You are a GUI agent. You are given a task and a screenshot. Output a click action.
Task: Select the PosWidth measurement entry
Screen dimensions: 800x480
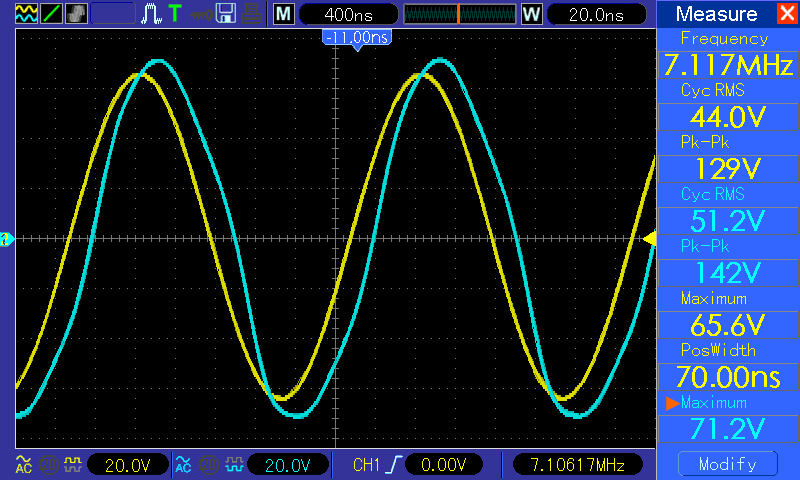725,368
